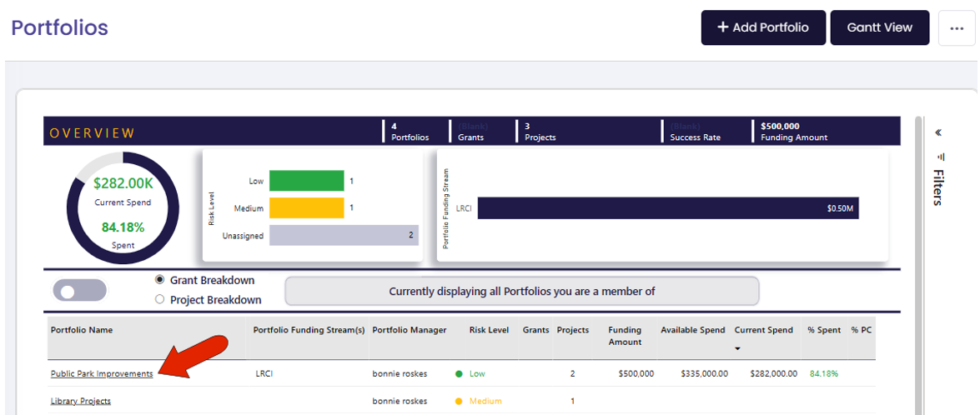Sort by Risk Level column header

(489, 330)
